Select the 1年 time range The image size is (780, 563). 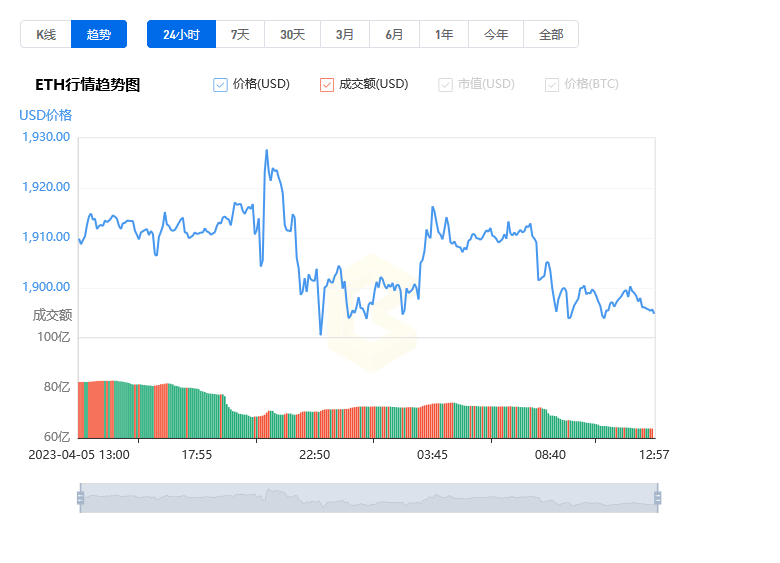point(444,34)
